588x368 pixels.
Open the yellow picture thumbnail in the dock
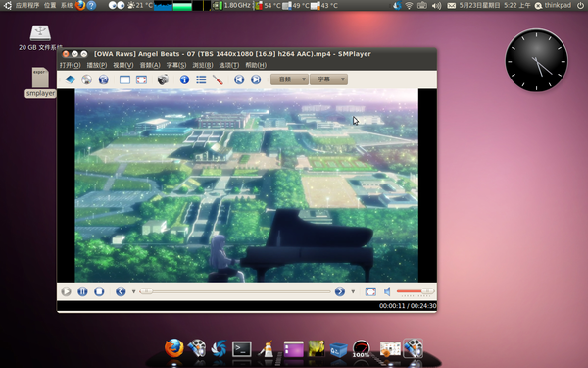click(x=317, y=348)
